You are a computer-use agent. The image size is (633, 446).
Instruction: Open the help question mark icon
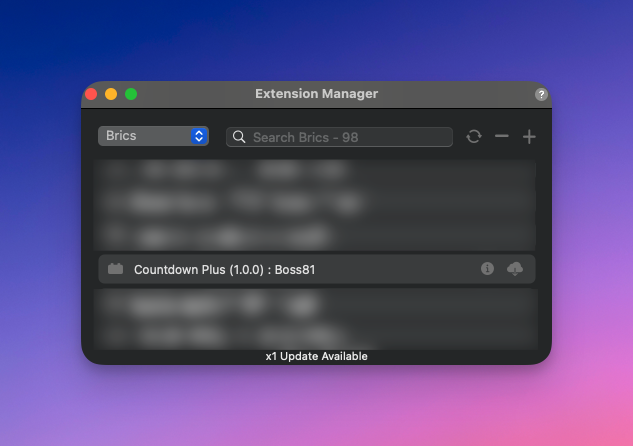click(x=541, y=94)
